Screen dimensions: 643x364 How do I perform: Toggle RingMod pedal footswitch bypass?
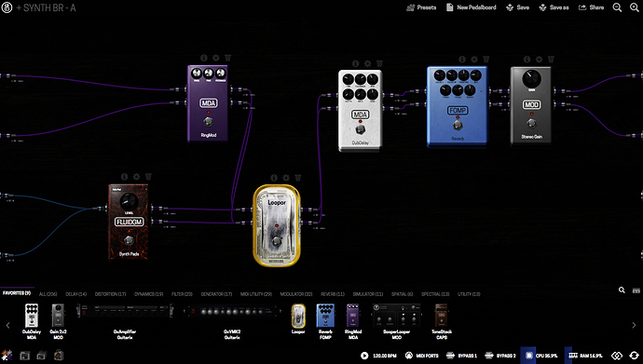point(209,122)
